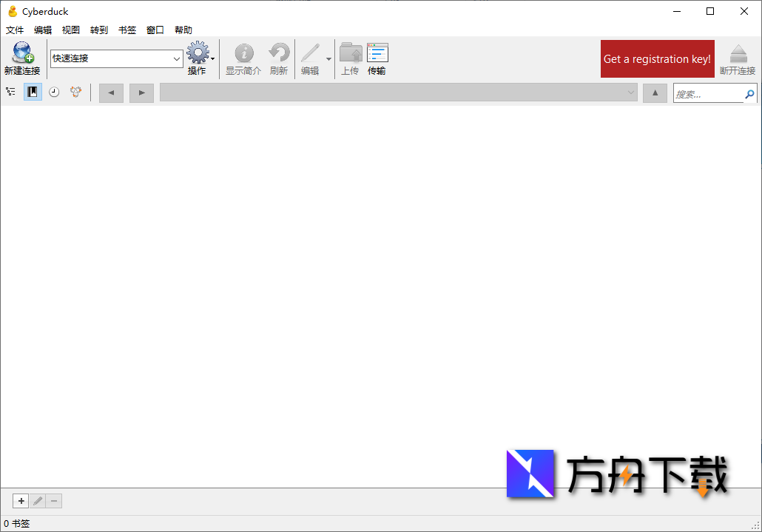Image resolution: width=762 pixels, height=532 pixels.
Task: Open the Bookmark (书签) menu
Action: tap(127, 30)
